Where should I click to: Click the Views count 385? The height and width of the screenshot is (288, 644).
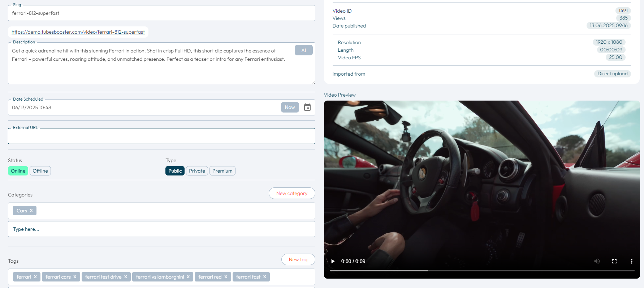[623, 18]
